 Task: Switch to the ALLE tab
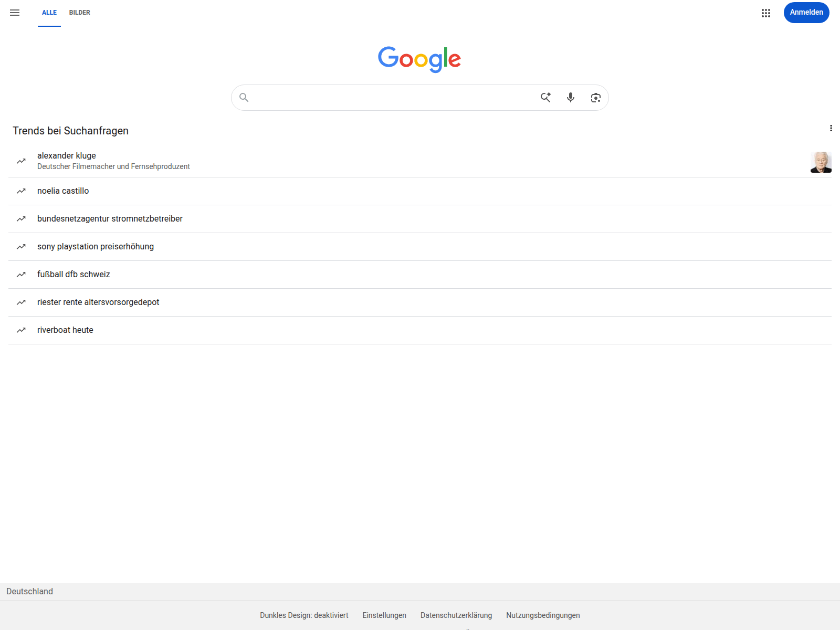click(49, 13)
